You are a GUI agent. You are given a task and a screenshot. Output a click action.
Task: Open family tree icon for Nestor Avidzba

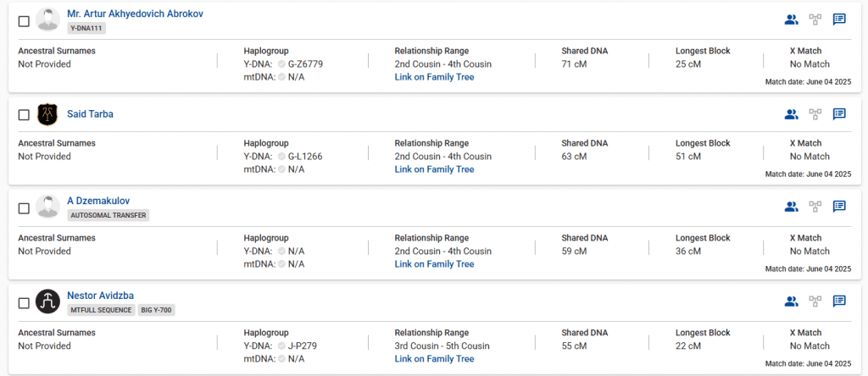tap(815, 301)
